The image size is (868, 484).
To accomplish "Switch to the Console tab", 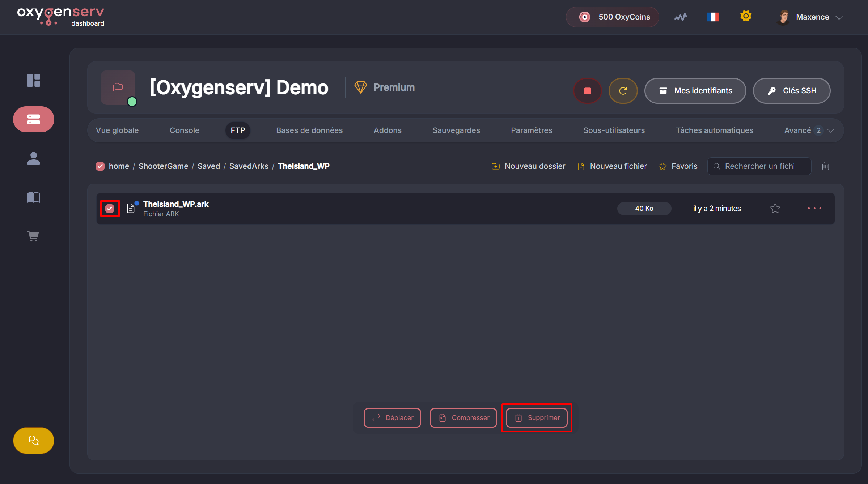I will pyautogui.click(x=184, y=130).
